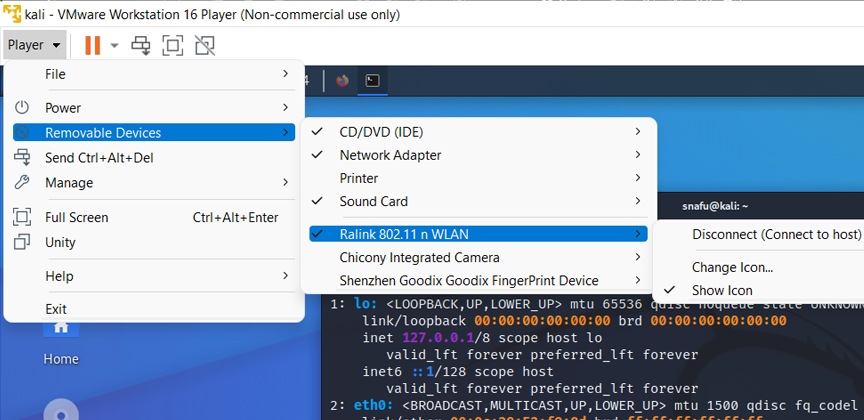Click the Power menu icon
Viewport: 864px width, 420px height.
click(x=21, y=107)
